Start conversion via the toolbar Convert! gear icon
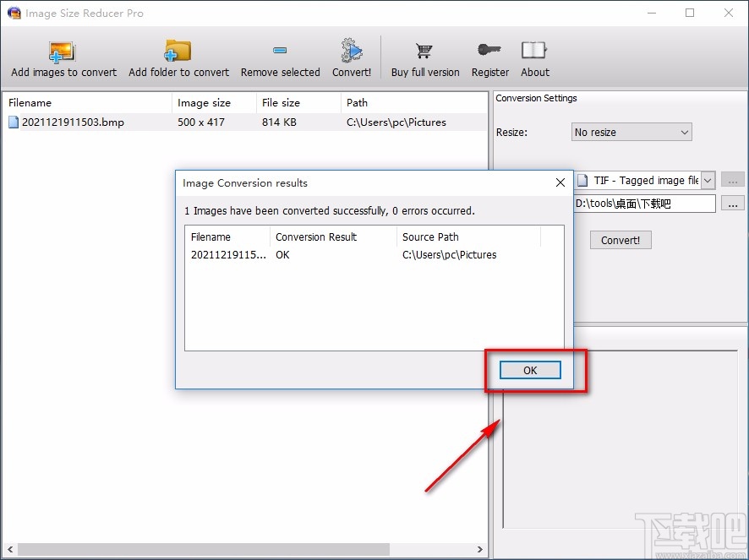Viewport: 749px width, 560px height. coord(352,51)
